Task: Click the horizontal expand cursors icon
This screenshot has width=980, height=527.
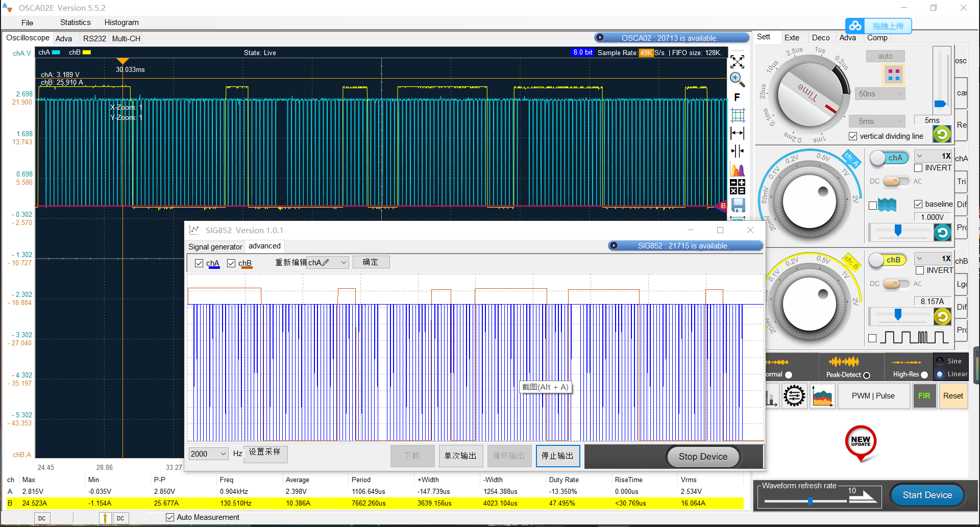Action: click(737, 133)
